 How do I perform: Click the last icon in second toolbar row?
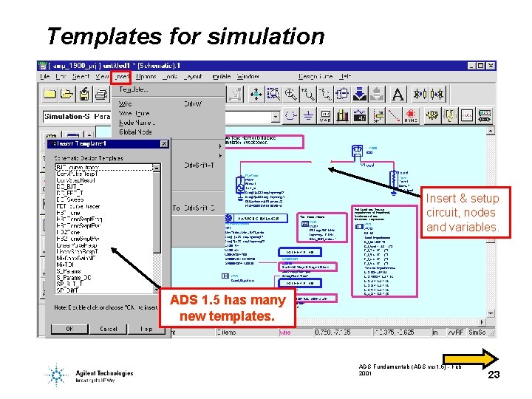(x=484, y=116)
